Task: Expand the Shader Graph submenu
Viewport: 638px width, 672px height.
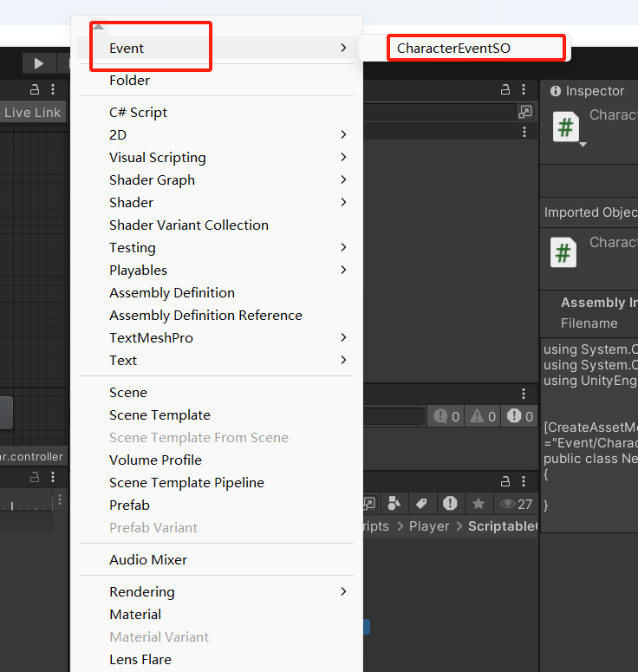Action: pyautogui.click(x=216, y=180)
